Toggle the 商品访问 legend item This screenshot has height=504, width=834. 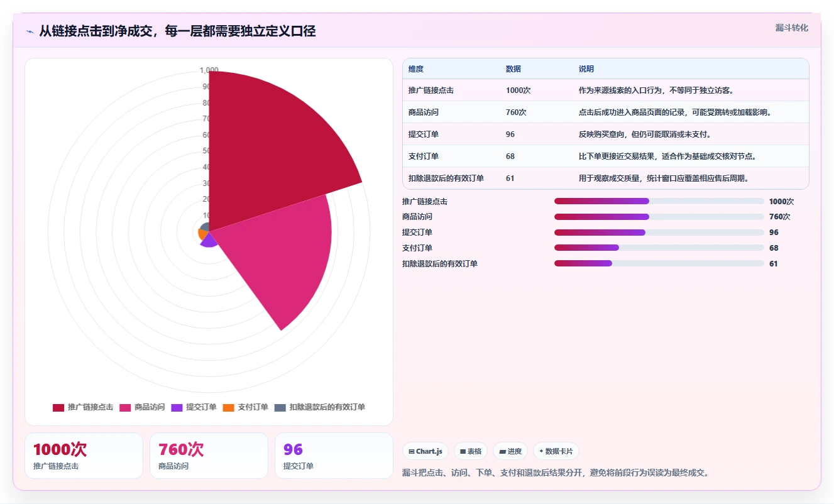pos(142,407)
